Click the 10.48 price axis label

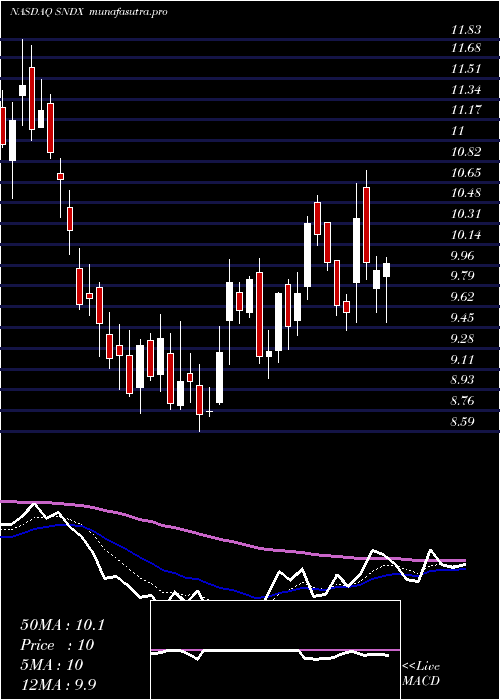click(466, 193)
